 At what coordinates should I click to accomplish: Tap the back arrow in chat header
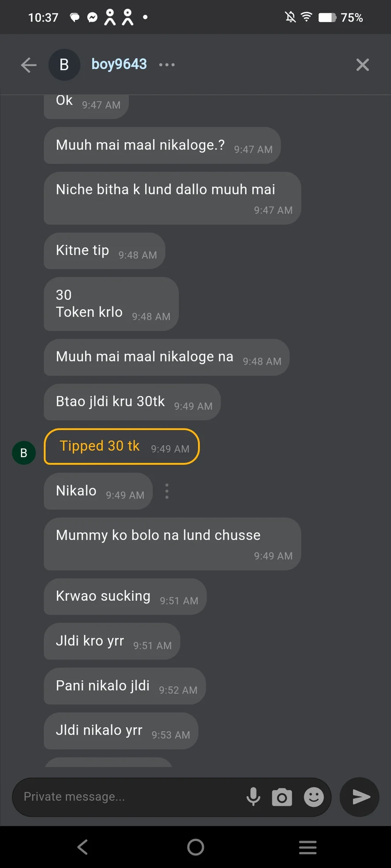[29, 65]
